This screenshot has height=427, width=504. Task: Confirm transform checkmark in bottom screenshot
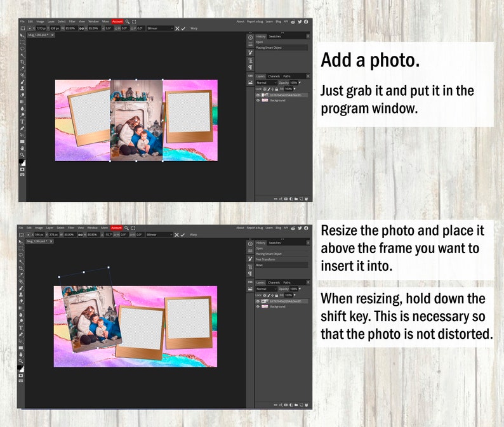(x=183, y=235)
